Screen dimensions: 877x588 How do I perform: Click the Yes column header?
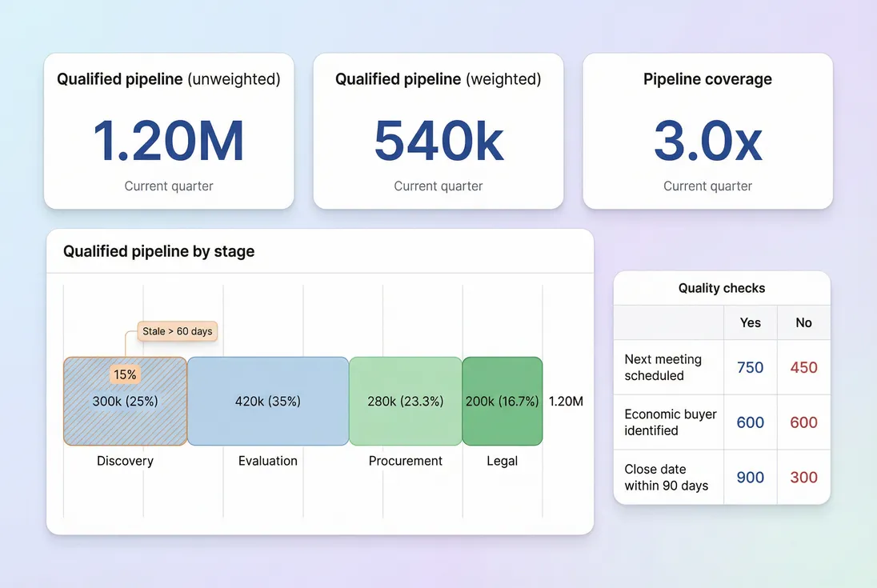click(750, 322)
